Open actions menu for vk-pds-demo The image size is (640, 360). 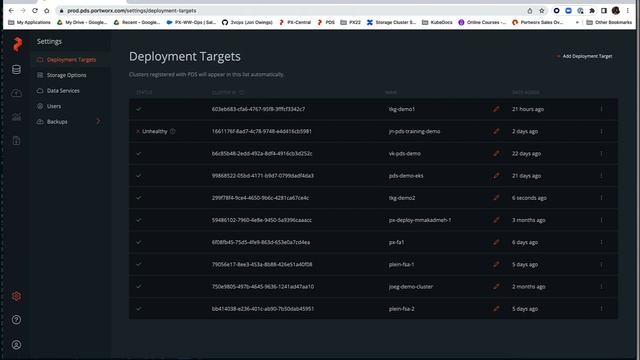pyautogui.click(x=601, y=153)
